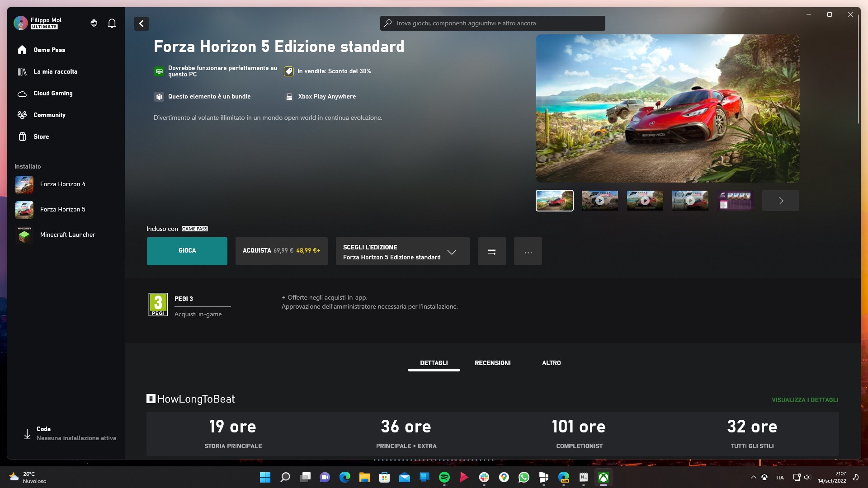Click the Game Pass sidebar icon
This screenshot has width=868, height=488.
tap(21, 49)
